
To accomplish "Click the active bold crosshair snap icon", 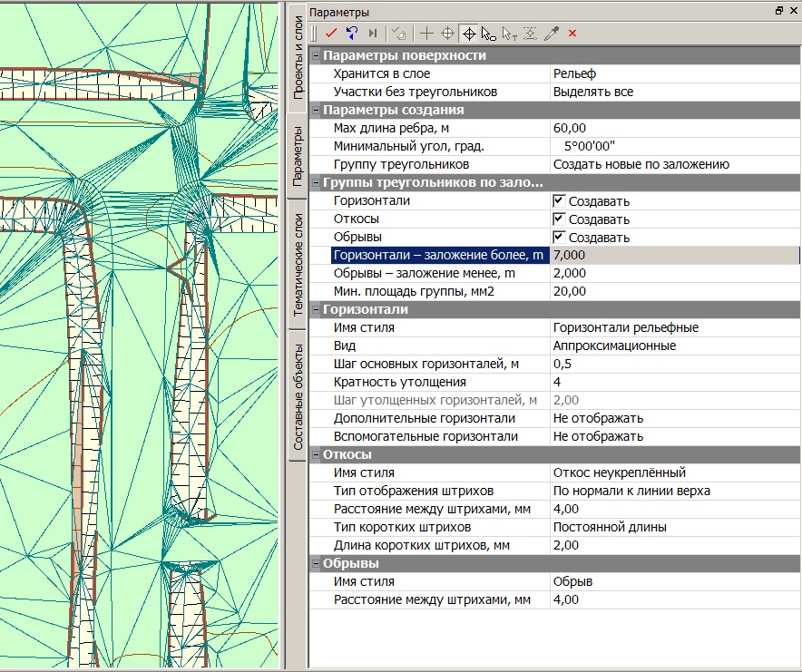I will pyautogui.click(x=469, y=34).
